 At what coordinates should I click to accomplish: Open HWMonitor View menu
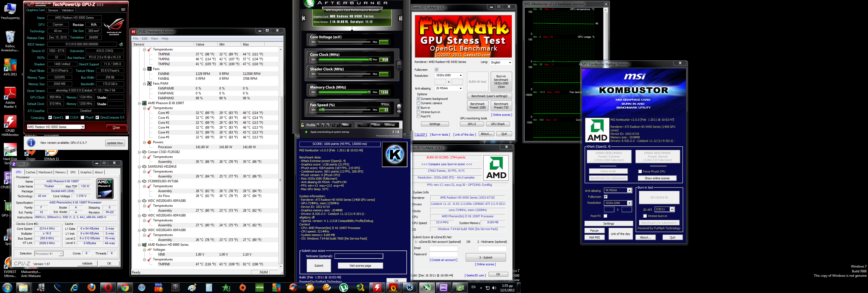154,39
